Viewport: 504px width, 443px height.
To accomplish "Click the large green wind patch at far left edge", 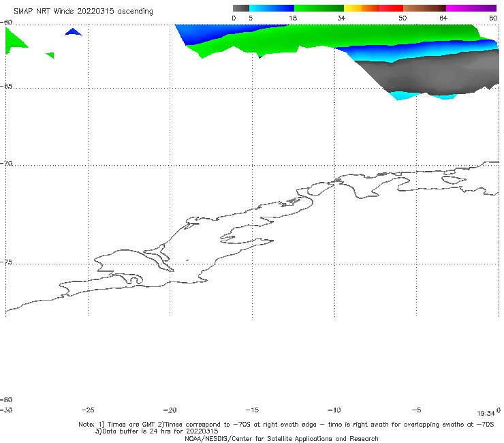I will click(14, 40).
